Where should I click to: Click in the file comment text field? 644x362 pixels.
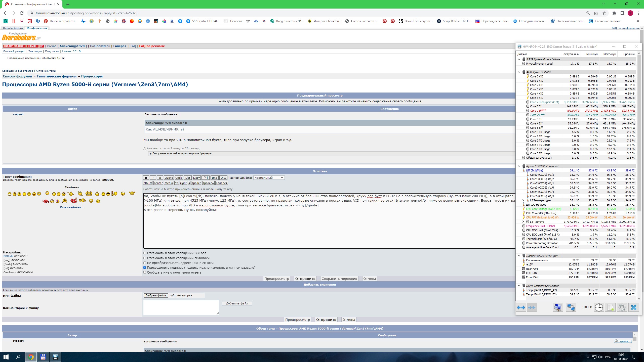(x=181, y=307)
